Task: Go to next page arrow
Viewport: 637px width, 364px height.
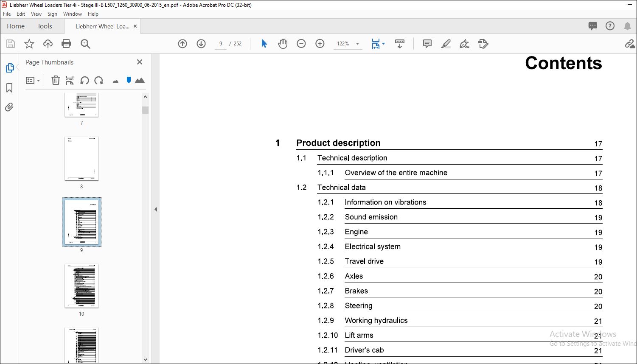Action: click(201, 44)
